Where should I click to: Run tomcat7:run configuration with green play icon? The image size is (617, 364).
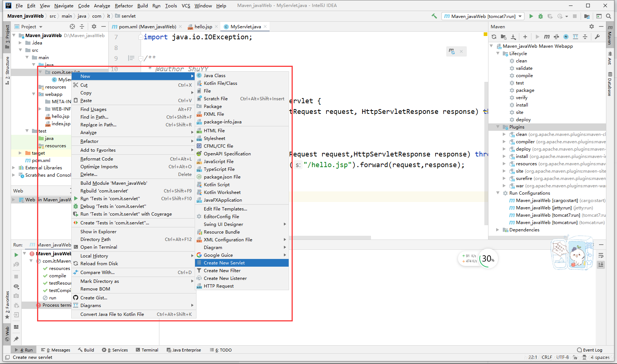[531, 16]
